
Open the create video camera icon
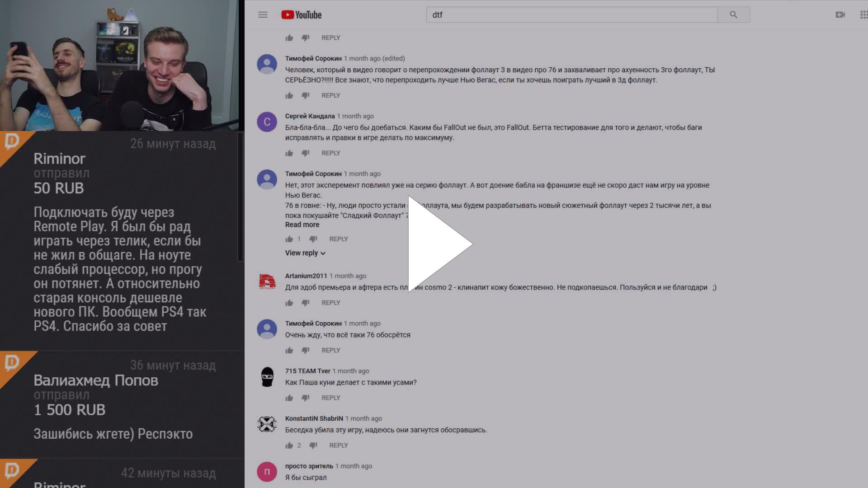point(840,15)
